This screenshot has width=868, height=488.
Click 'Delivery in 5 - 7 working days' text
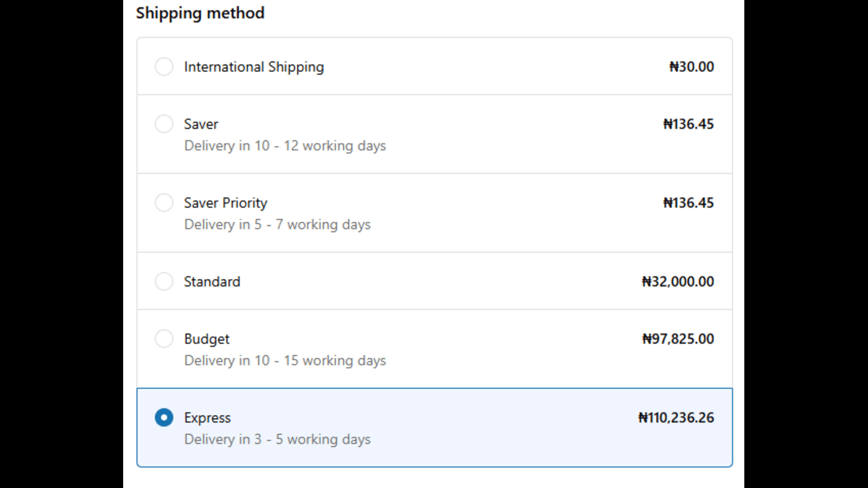click(277, 224)
